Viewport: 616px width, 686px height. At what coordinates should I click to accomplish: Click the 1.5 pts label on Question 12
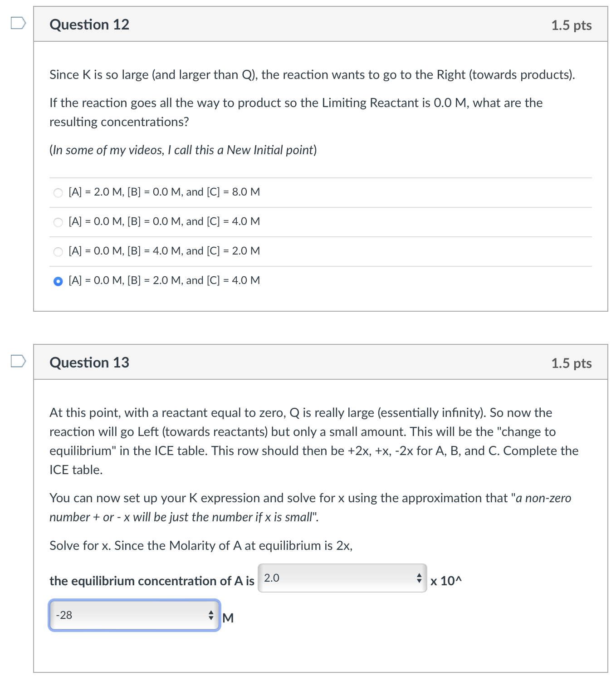(x=571, y=25)
